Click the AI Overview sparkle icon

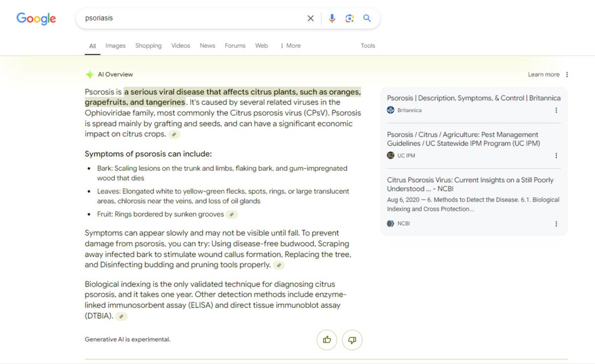89,74
